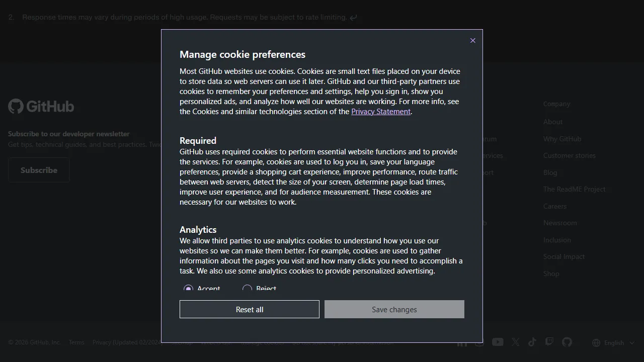This screenshot has height=362, width=644.
Task: Click the YouTube icon in the footer
Action: [x=498, y=342]
